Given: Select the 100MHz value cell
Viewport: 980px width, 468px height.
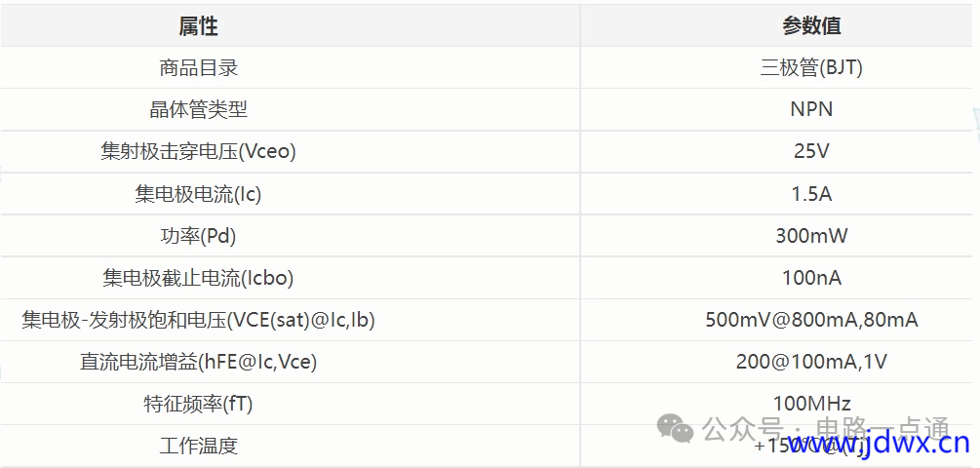Looking at the screenshot, I should (x=811, y=404).
